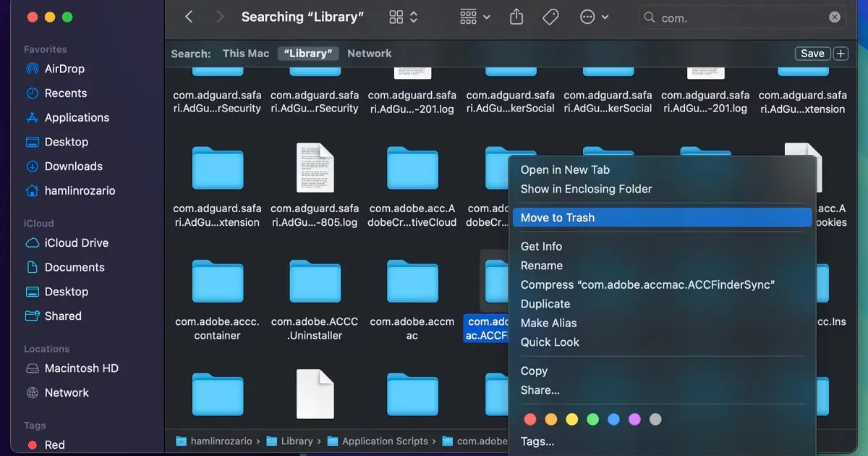Open Documents under iCloud
This screenshot has height=456, width=868.
(x=75, y=267)
